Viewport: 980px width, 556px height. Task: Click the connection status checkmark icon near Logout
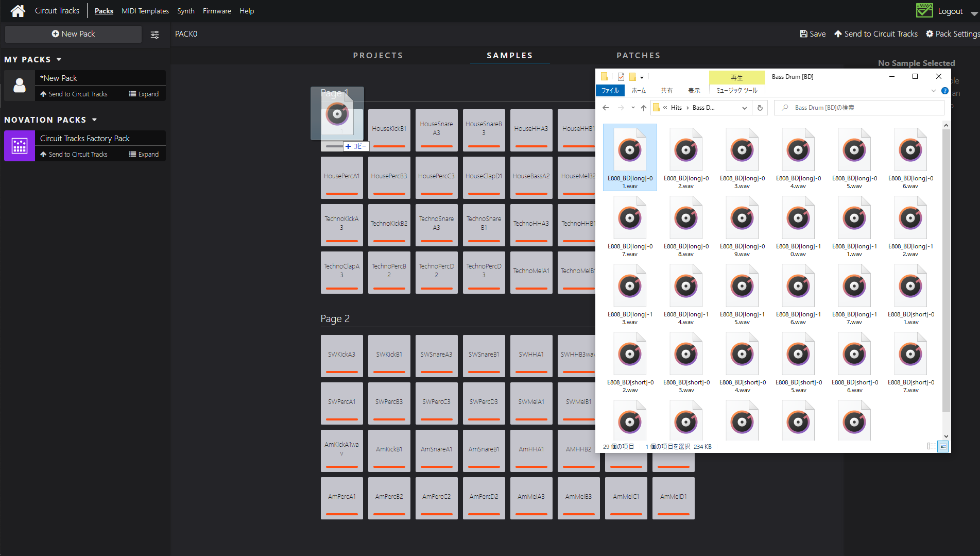924,10
